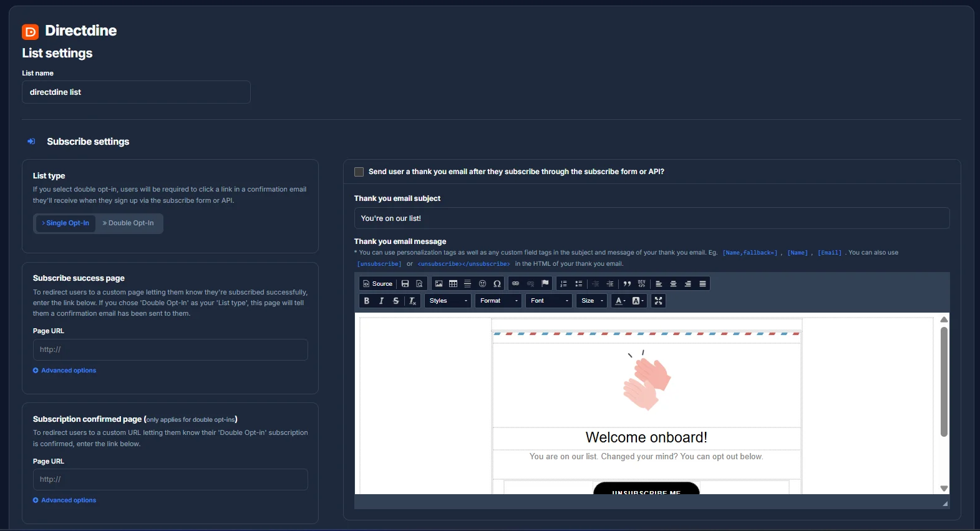
Task: Enable sending thank you email checkbox
Action: point(359,172)
